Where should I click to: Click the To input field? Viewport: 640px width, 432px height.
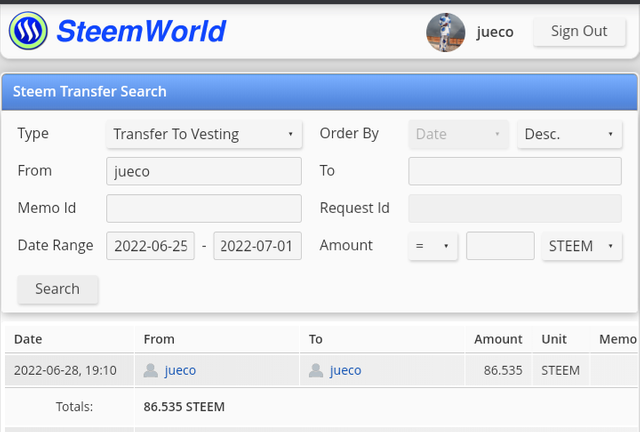point(514,171)
